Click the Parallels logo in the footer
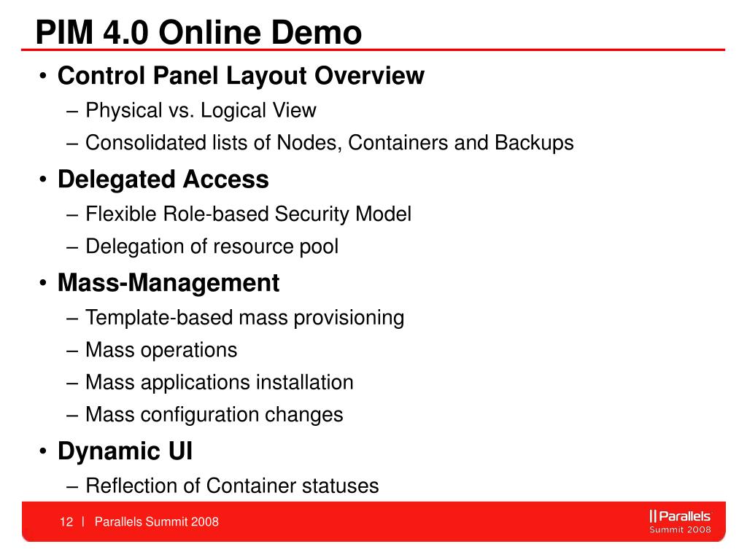Screen dimensions: 747x560 pos(680,522)
